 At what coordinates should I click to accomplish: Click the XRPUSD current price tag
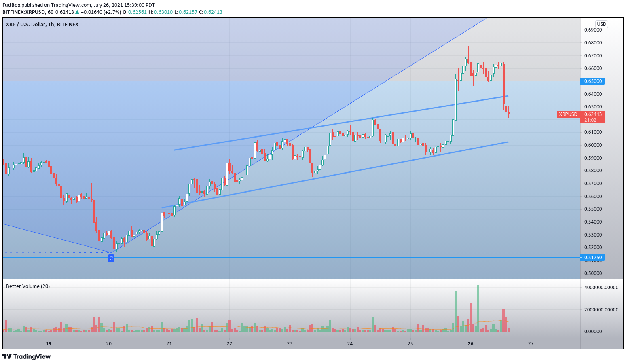click(x=568, y=114)
